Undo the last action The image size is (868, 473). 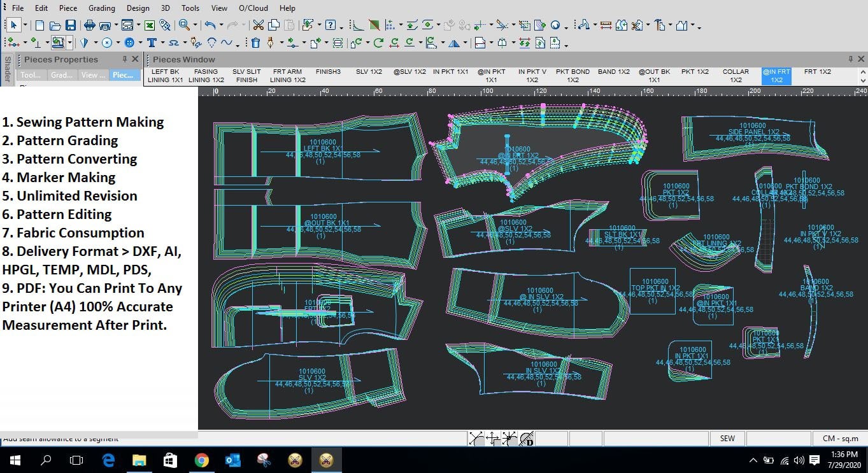tap(210, 25)
